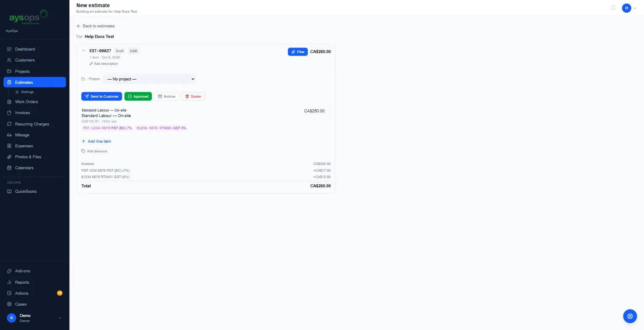Open the Mileage vehicle icon in sidebar
The height and width of the screenshot is (330, 644).
(9, 135)
